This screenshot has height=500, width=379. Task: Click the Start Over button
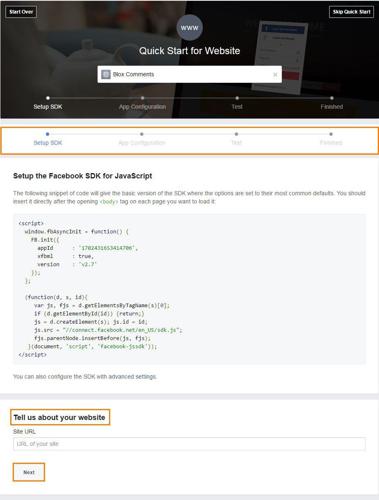coord(21,12)
